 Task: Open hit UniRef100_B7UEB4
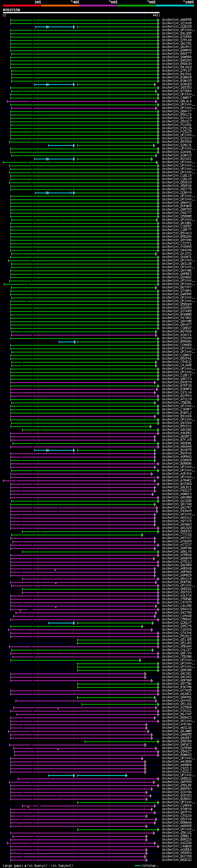tap(177, 37)
